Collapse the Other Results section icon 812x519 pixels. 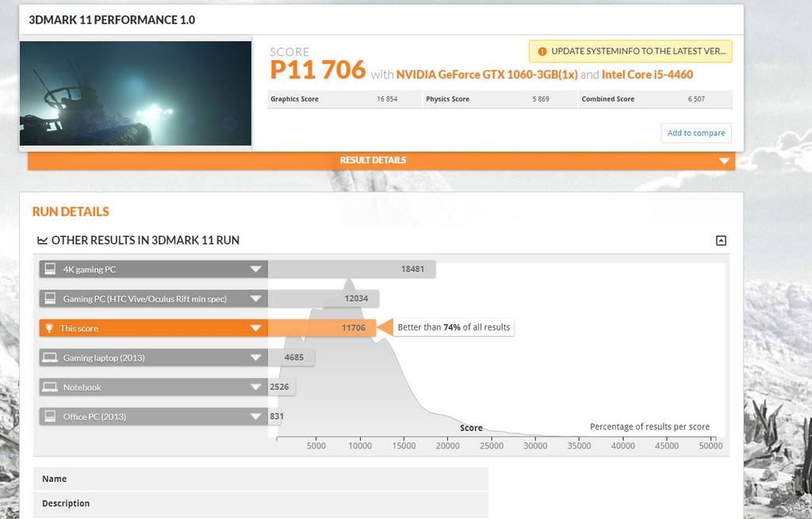721,240
